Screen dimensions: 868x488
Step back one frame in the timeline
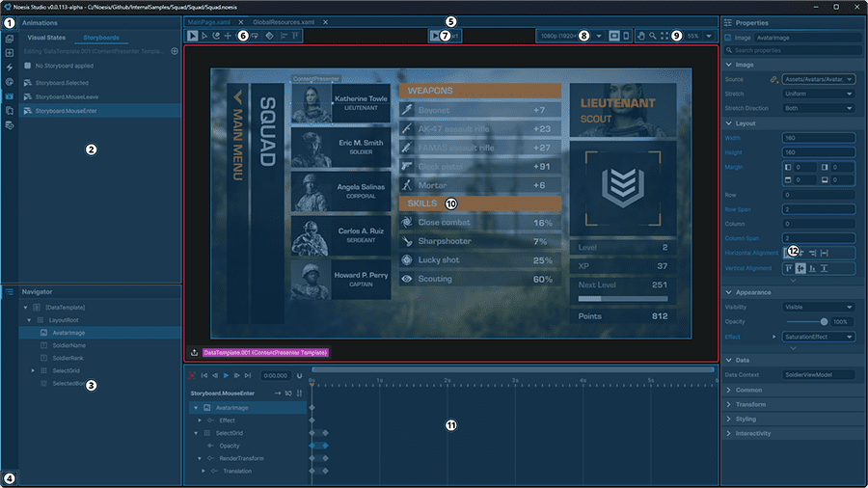215,376
